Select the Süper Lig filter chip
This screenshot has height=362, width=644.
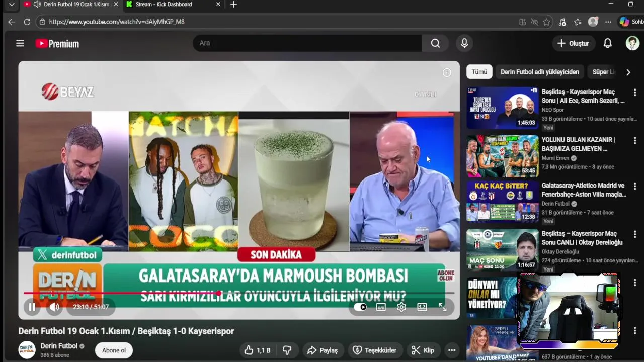click(603, 72)
